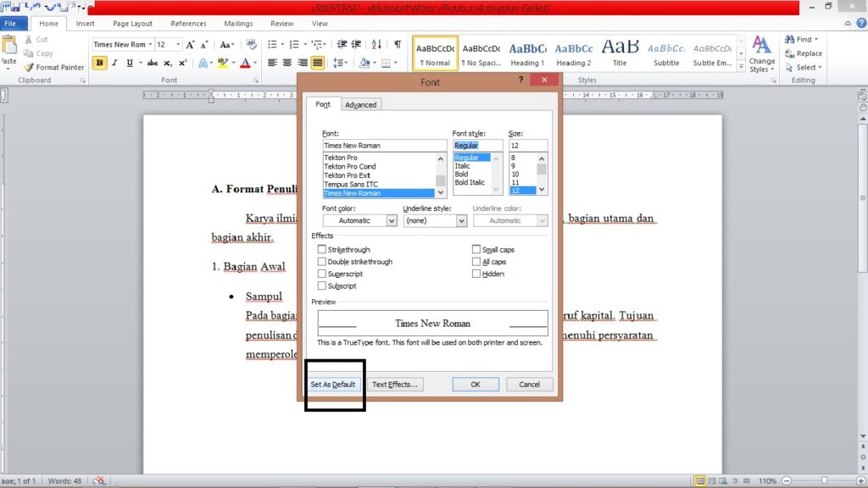Viewport: 868px width, 488px height.
Task: Align text left in the ribbon
Action: pyautogui.click(x=272, y=63)
